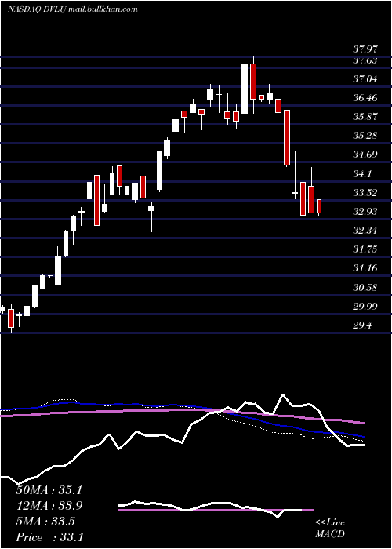Click the last red candlestick on the right
Image resolution: width=392 pixels, height=549 pixels.
(x=319, y=206)
